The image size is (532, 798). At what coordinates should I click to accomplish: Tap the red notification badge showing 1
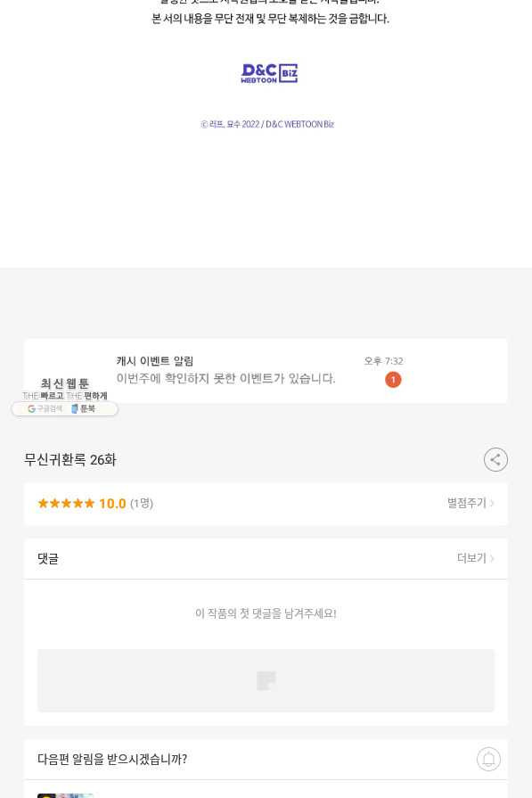pyautogui.click(x=393, y=380)
